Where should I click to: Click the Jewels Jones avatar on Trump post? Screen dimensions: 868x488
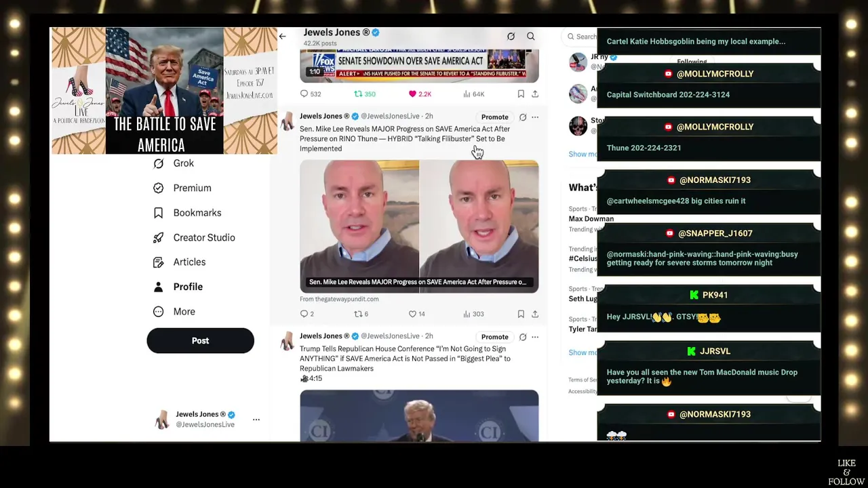point(288,341)
